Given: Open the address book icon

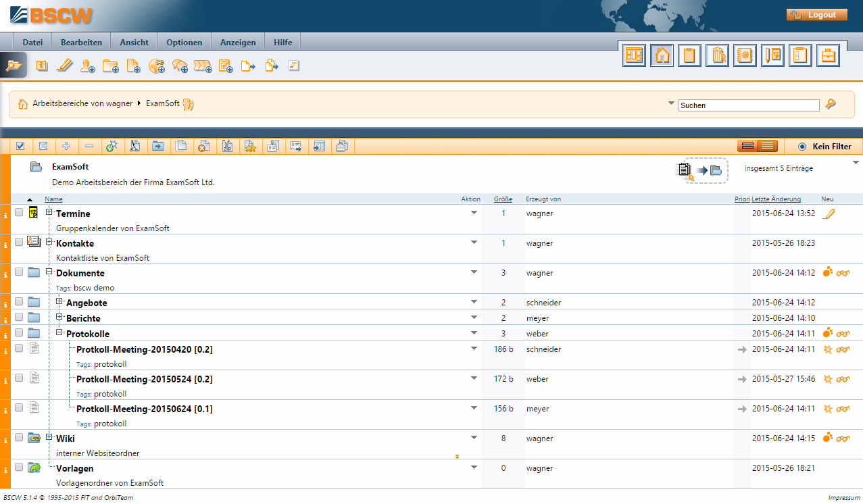Looking at the screenshot, I should coord(745,55).
